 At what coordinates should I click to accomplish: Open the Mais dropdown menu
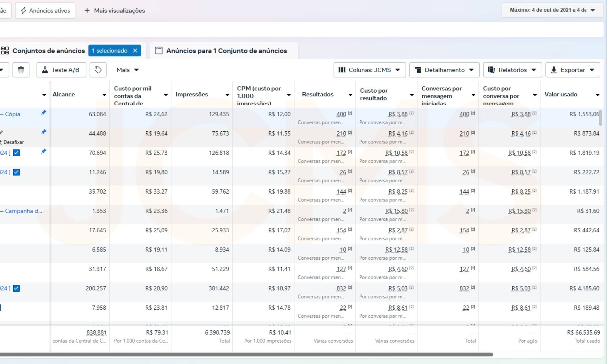(x=127, y=70)
